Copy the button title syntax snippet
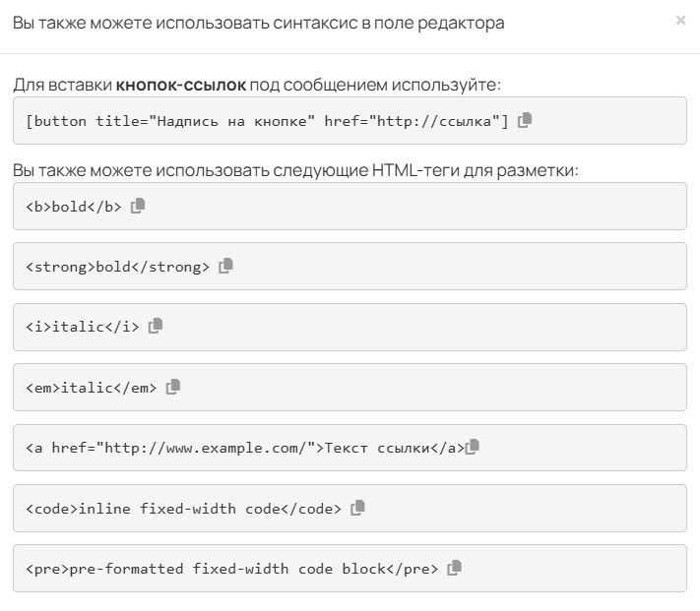Viewport: 700px width, 611px height. point(525,120)
